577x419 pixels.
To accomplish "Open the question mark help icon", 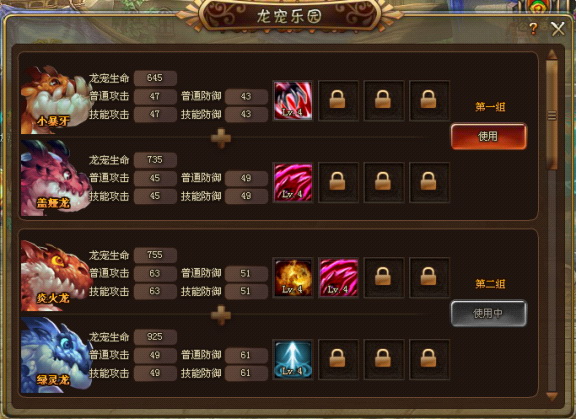I will [533, 28].
